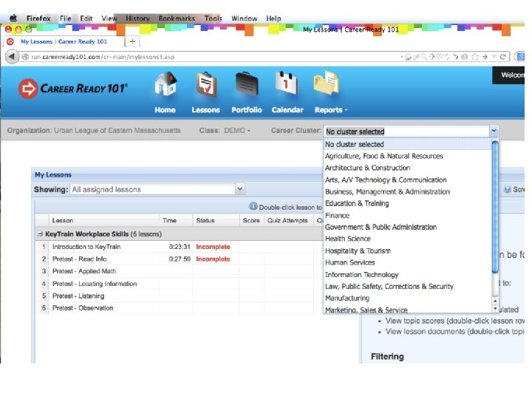Image resolution: width=532 pixels, height=399 pixels.
Task: Open the File menu
Action: (66, 18)
